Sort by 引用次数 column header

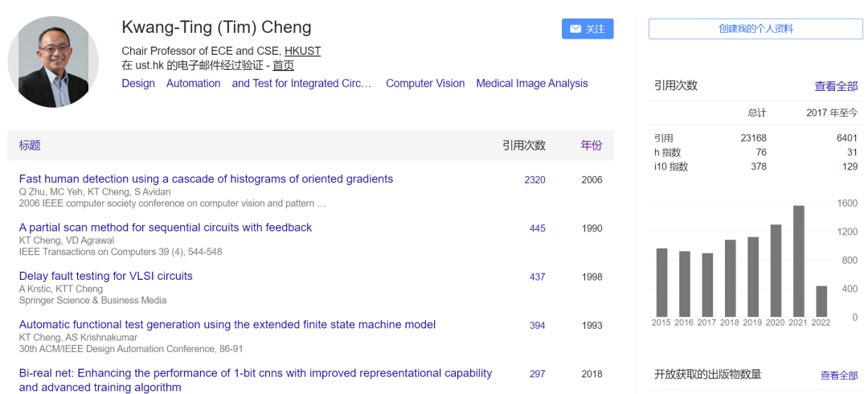coord(524,146)
